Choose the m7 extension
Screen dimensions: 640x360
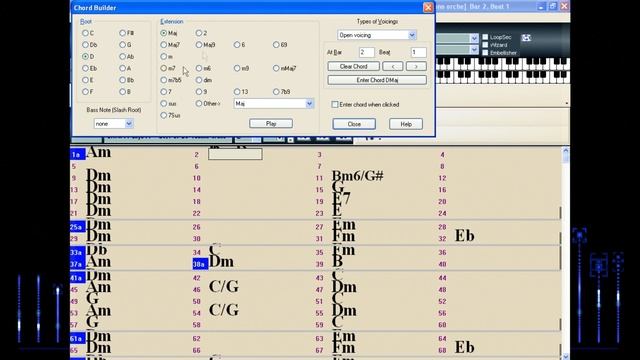click(164, 68)
